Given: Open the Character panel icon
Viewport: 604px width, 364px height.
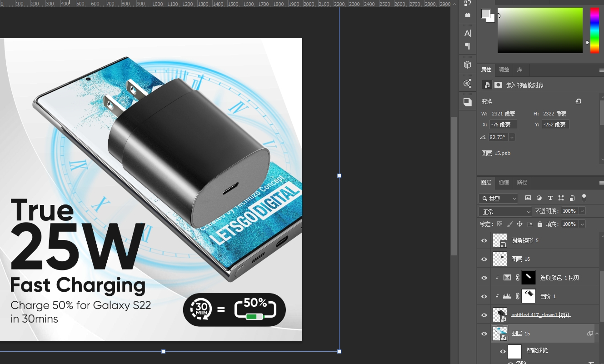Looking at the screenshot, I should point(467,33).
